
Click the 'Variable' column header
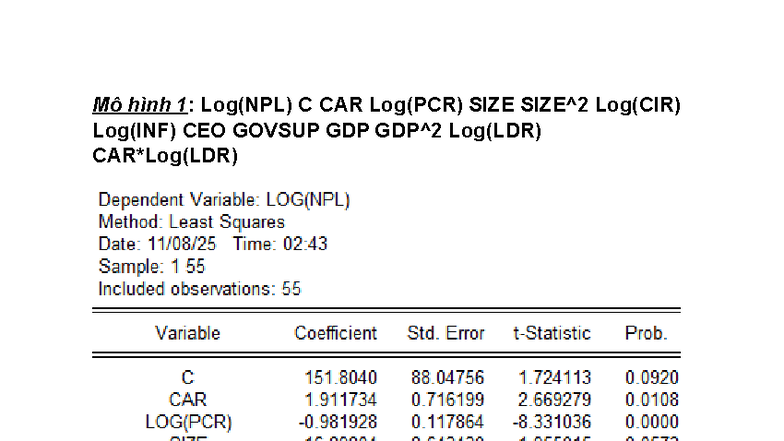pyautogui.click(x=188, y=334)
